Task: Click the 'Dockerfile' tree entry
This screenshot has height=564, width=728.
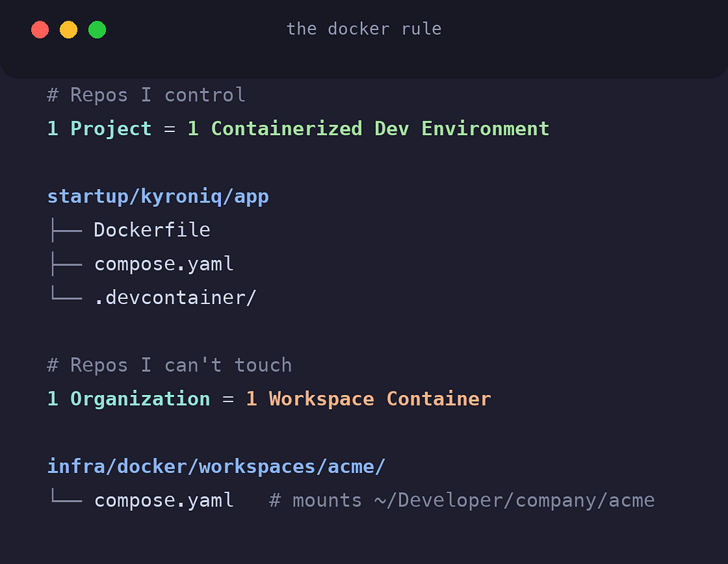Action: tap(152, 230)
